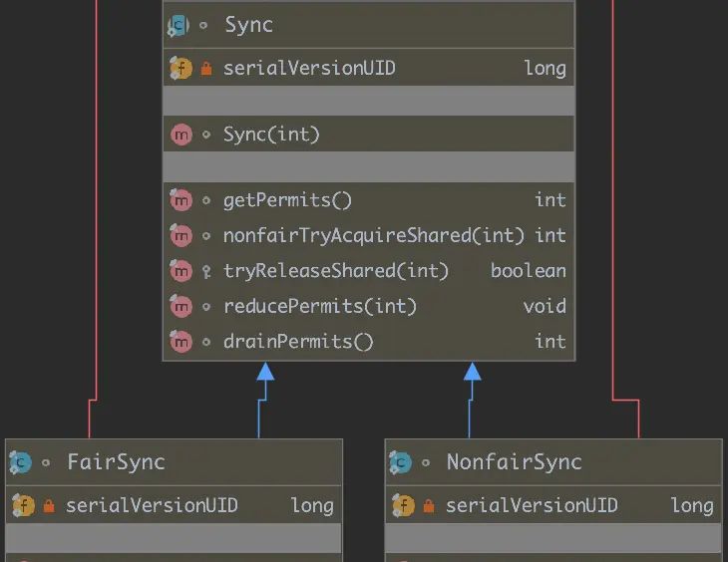This screenshot has width=728, height=562.
Task: Click the lock icon on FairSync's serialVersionUID
Action: click(x=48, y=505)
